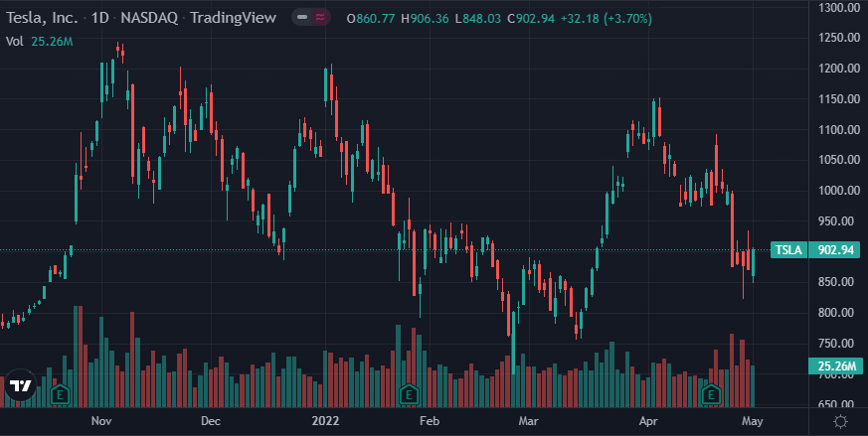Click the NASDAQ exchange label

point(149,18)
